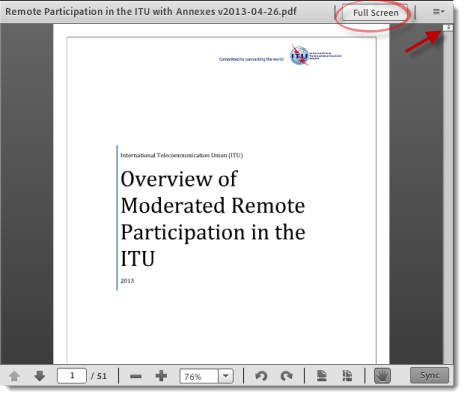Toggle Sync for the shared document
This screenshot has width=465, height=397.
point(429,375)
